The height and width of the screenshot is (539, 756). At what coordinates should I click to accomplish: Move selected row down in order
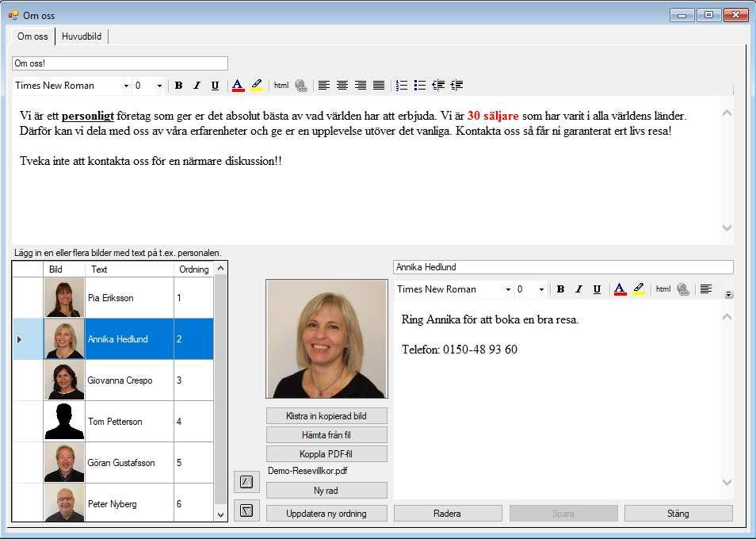tap(246, 510)
